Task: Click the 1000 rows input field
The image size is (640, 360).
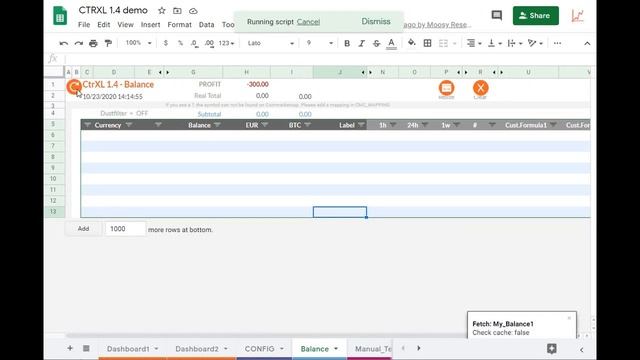Action: pos(125,229)
